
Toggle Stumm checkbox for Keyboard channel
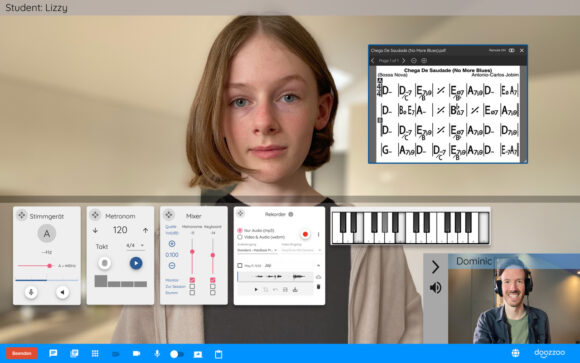[x=213, y=293]
